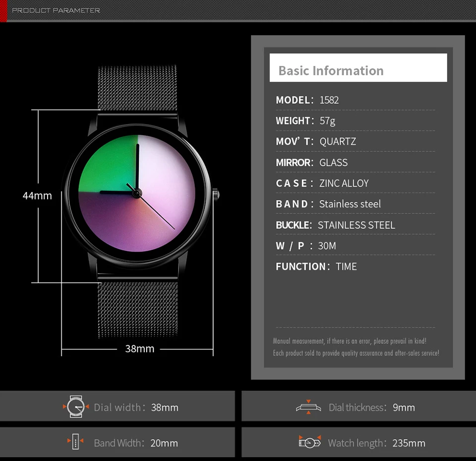Click the "BUCKLE:" label

pos(294,225)
